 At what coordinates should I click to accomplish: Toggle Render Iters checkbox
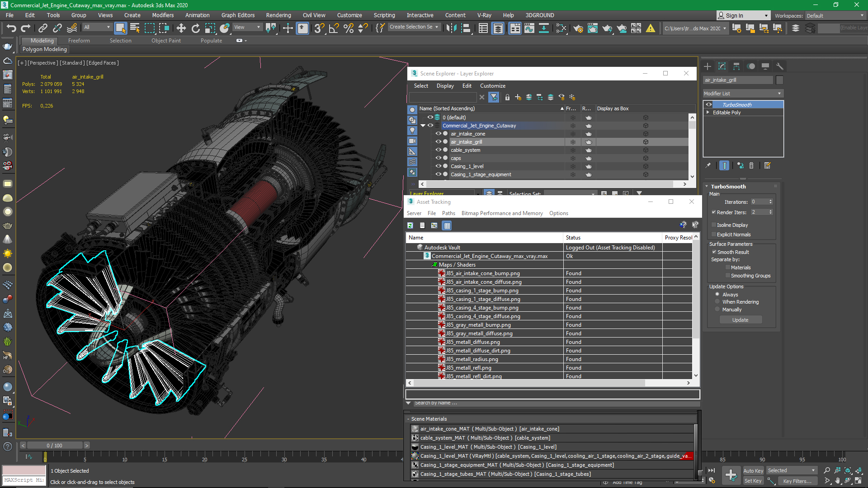pyautogui.click(x=713, y=212)
